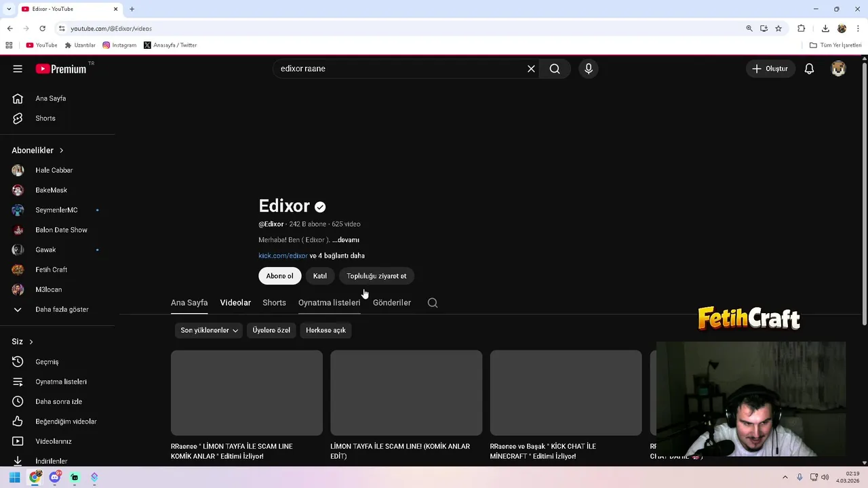
Task: Open the zoom magnifier in the address bar
Action: [749, 28]
